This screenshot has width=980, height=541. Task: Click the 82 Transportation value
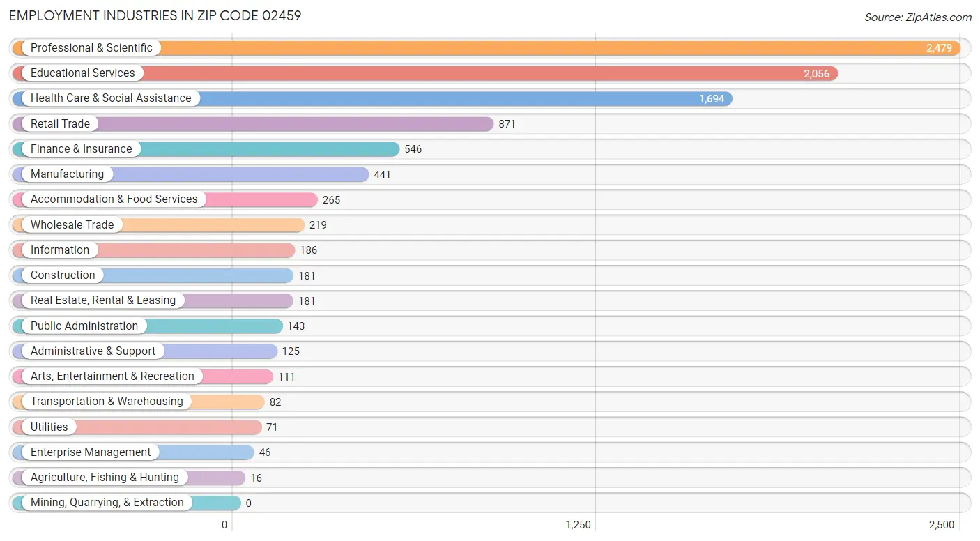point(275,402)
